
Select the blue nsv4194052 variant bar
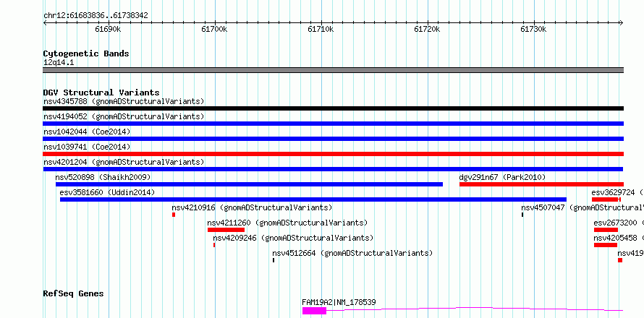point(333,124)
